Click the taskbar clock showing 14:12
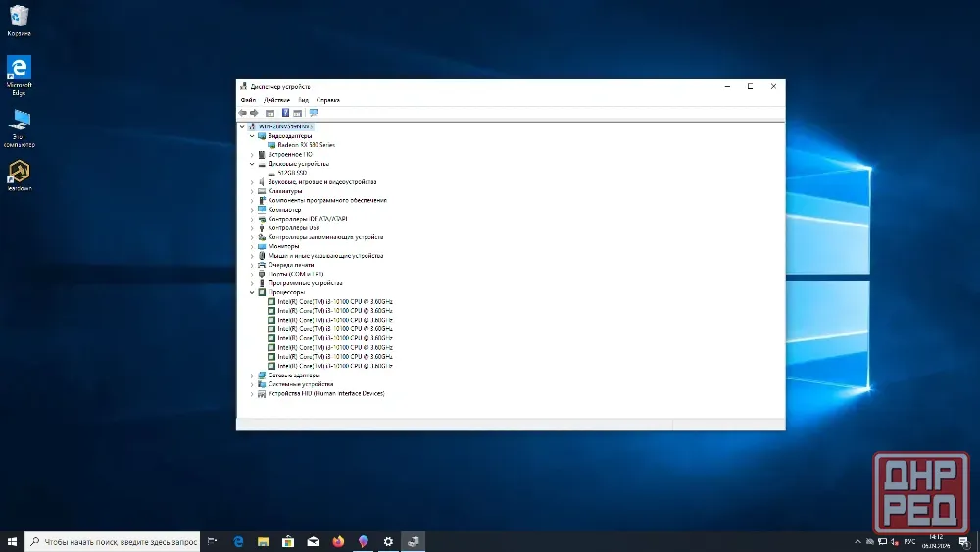Image resolution: width=980 pixels, height=552 pixels. (x=936, y=542)
